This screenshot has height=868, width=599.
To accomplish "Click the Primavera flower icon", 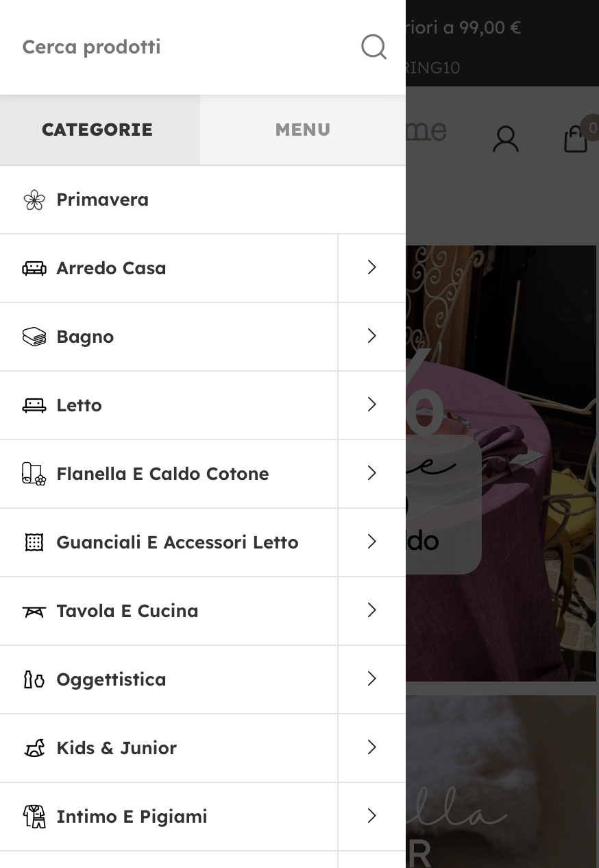I will [34, 200].
